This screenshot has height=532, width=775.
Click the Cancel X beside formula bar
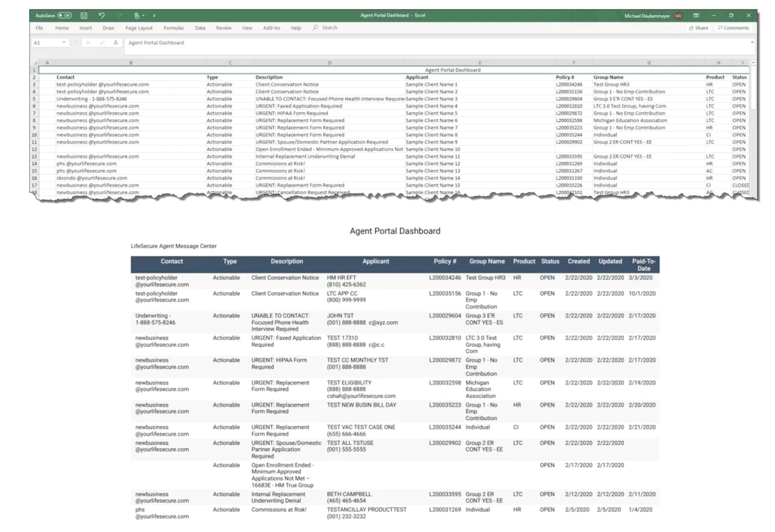point(89,43)
